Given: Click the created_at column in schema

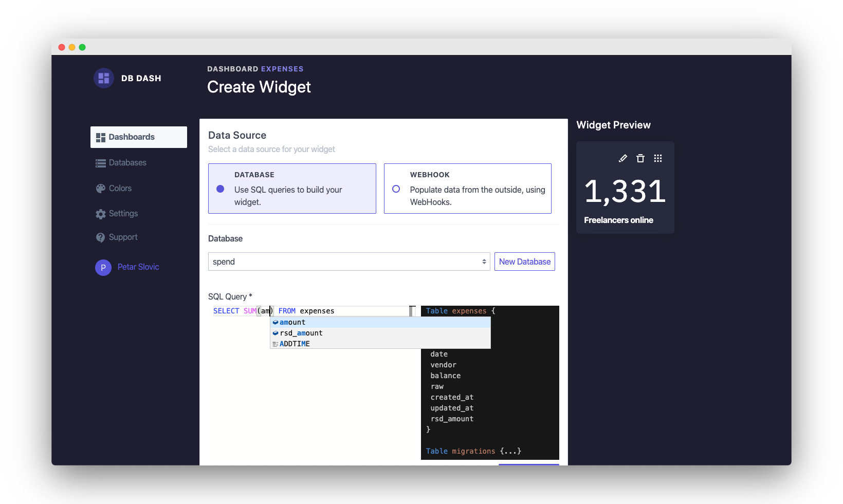Looking at the screenshot, I should 452,397.
